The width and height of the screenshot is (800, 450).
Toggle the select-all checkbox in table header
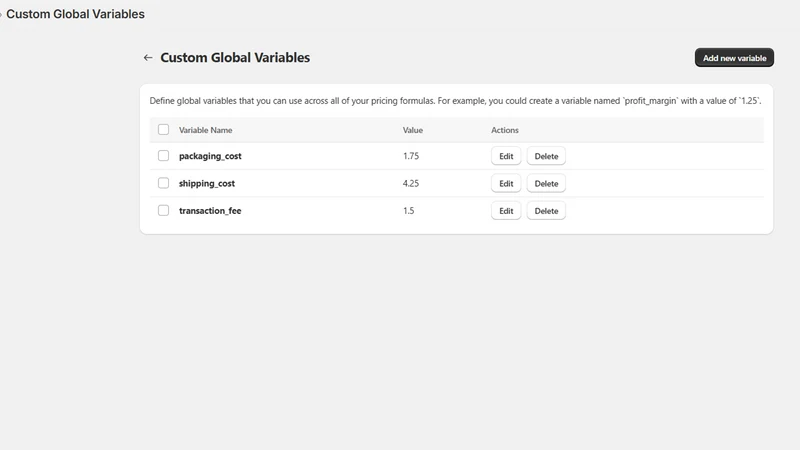[x=163, y=130]
